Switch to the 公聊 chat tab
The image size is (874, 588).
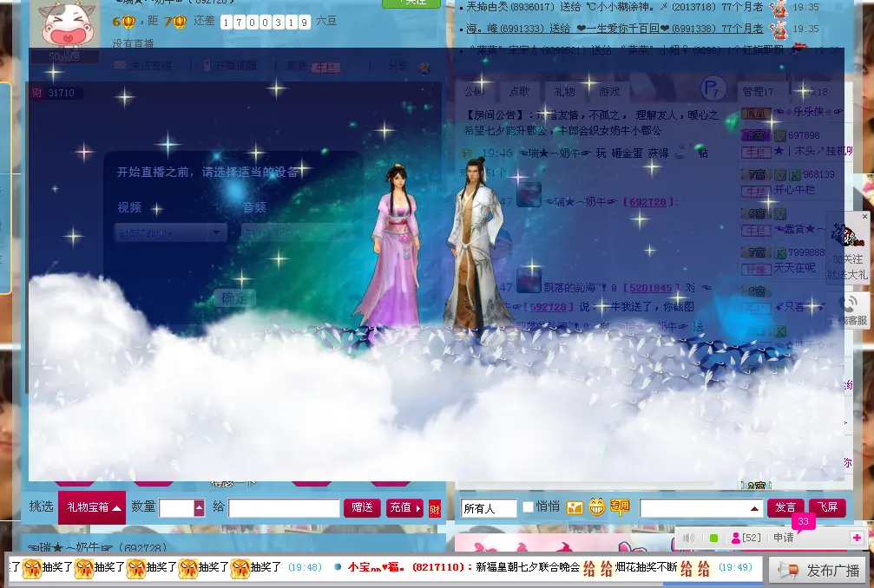475,91
